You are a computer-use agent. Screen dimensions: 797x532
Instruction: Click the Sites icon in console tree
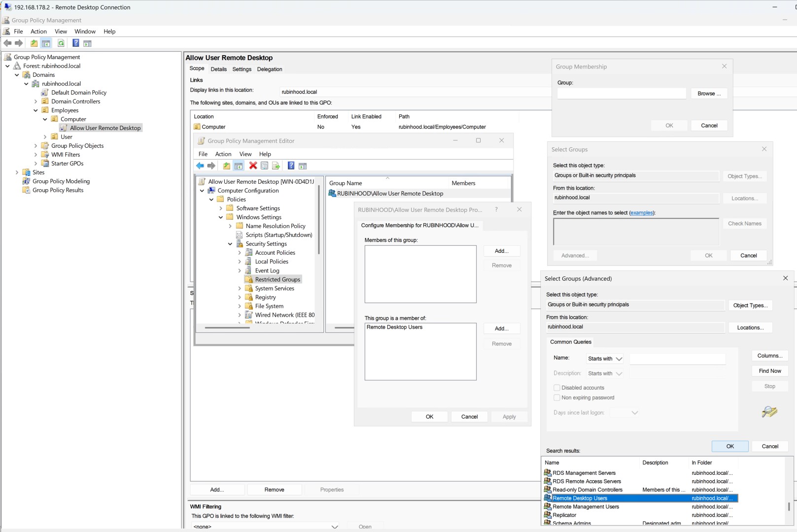coord(27,172)
